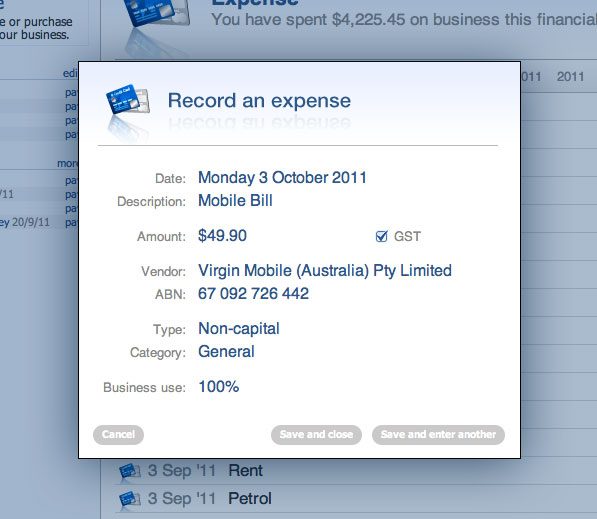Click the 'more' link in left sidebar
This screenshot has height=519, width=597.
pyautogui.click(x=67, y=163)
